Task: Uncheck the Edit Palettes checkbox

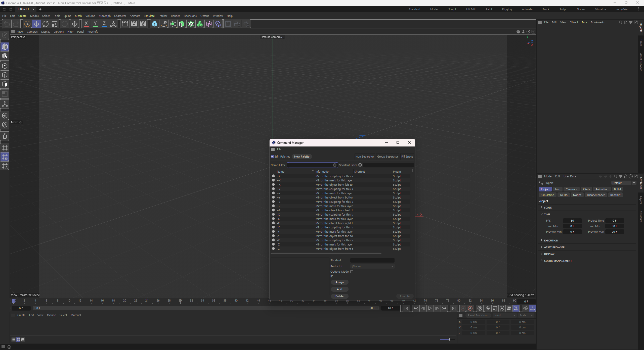Action: pyautogui.click(x=272, y=157)
